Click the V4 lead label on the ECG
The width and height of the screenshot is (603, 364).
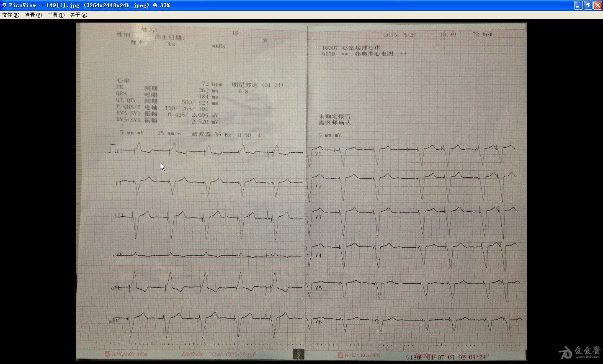point(318,255)
